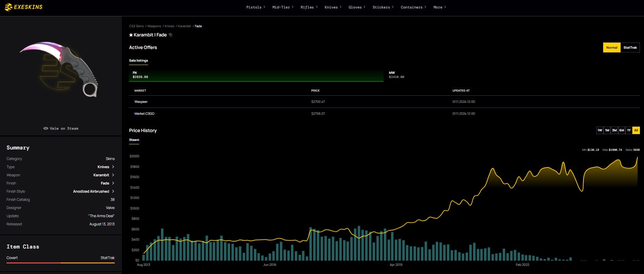Screen dimensions: 644x274
Task: Click the chevron next to Anodized Airbrushed
Action: pyautogui.click(x=113, y=191)
